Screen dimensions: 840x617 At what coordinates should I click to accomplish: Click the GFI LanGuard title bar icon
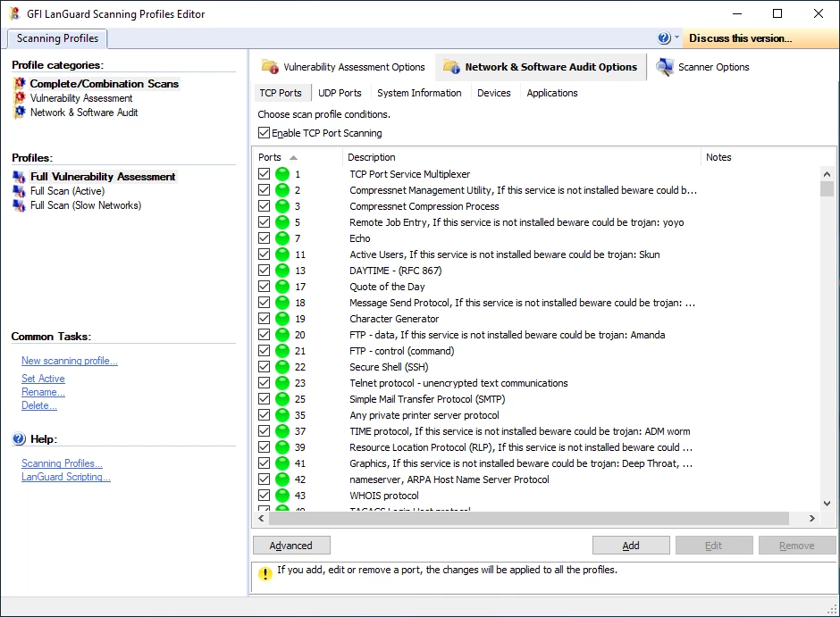12,13
